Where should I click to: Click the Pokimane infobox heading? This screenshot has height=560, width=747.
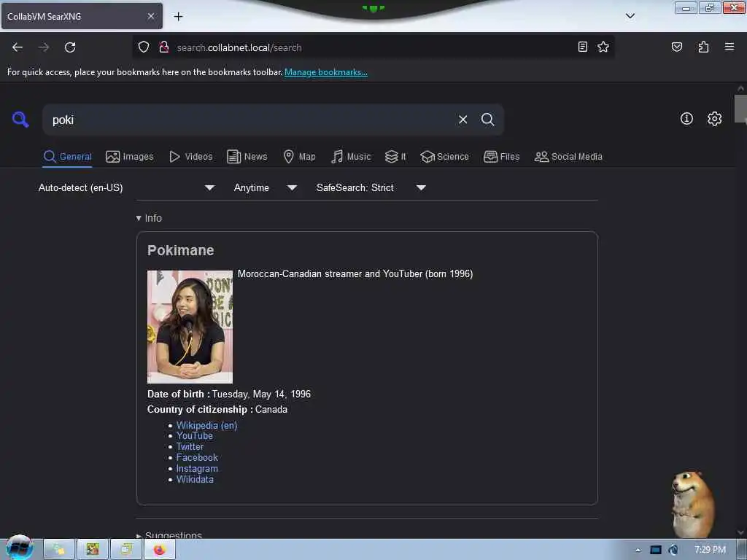click(181, 251)
